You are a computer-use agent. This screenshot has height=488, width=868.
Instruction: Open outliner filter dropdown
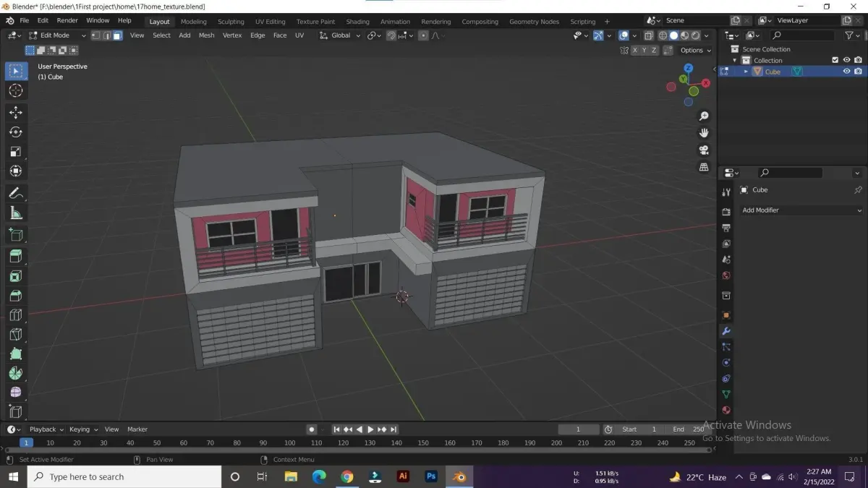click(852, 35)
